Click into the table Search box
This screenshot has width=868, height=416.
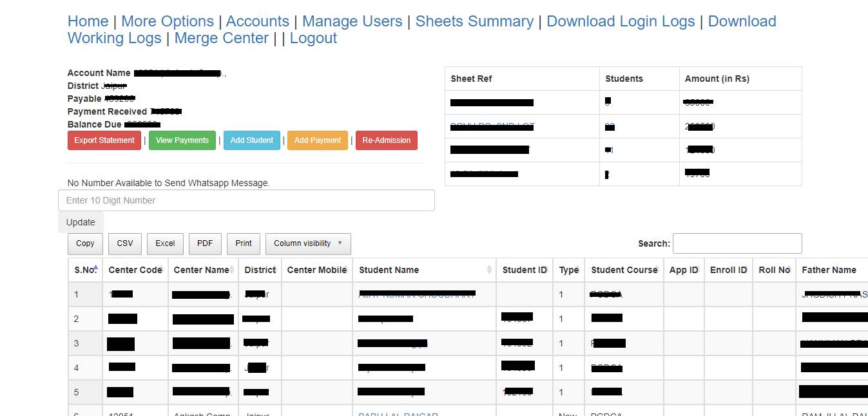coord(737,243)
